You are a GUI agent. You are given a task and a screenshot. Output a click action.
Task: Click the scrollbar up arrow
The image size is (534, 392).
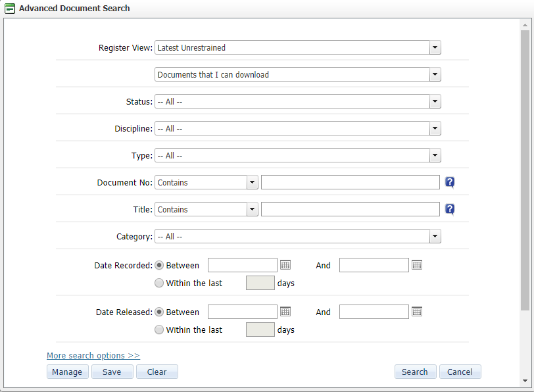click(525, 25)
